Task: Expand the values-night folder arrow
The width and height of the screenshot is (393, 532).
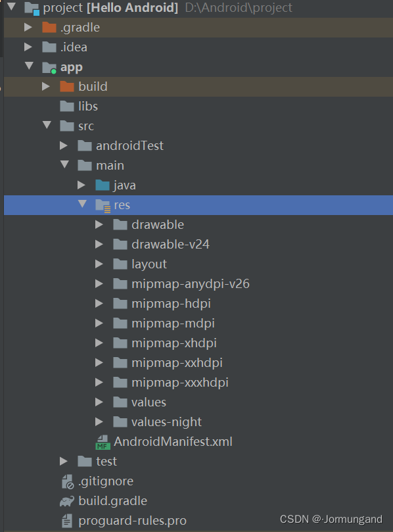Action: pos(99,422)
